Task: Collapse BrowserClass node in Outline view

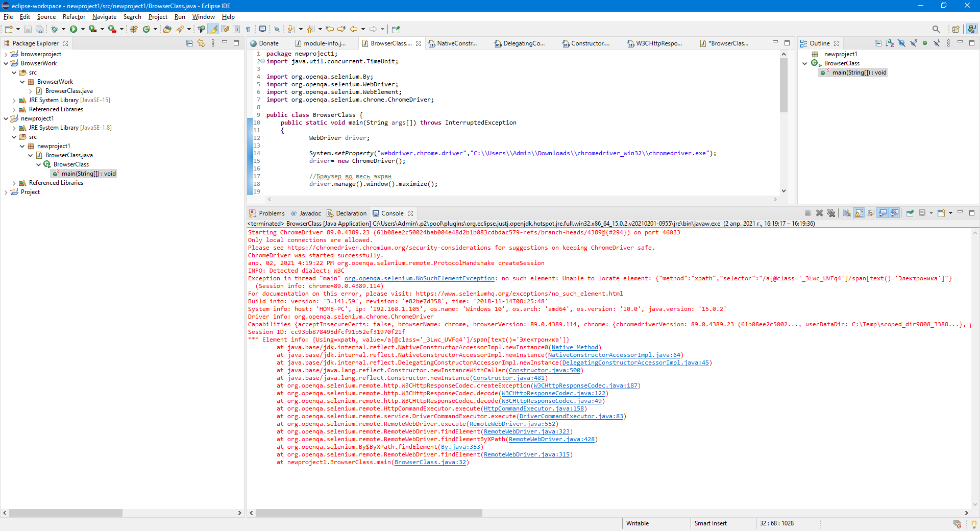Action: click(805, 63)
